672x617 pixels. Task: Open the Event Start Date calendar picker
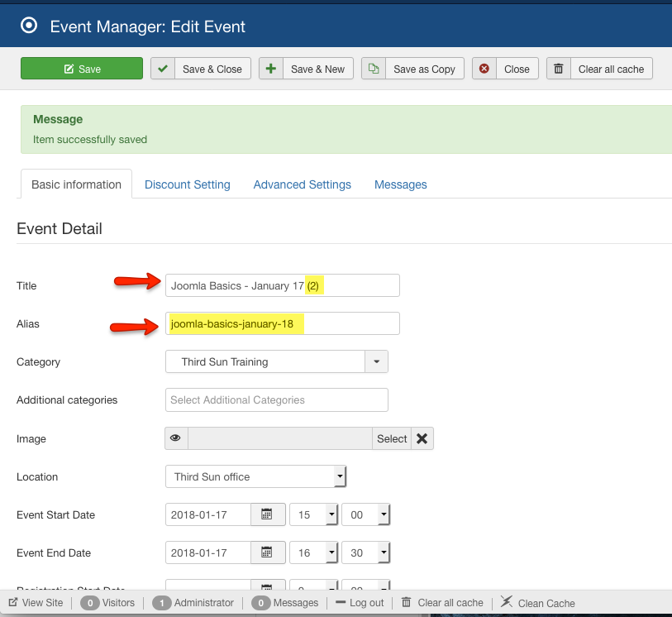267,514
